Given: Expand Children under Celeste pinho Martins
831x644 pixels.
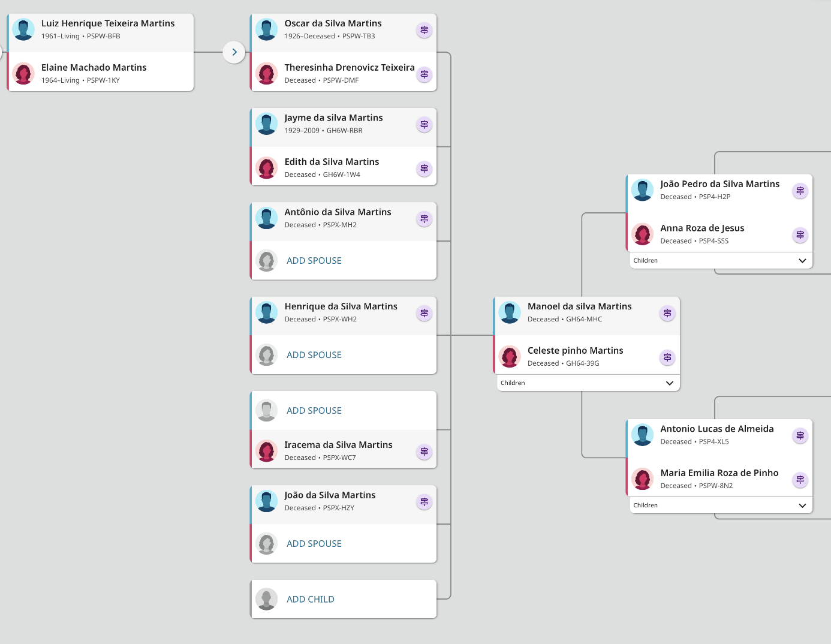Looking at the screenshot, I should pyautogui.click(x=670, y=383).
